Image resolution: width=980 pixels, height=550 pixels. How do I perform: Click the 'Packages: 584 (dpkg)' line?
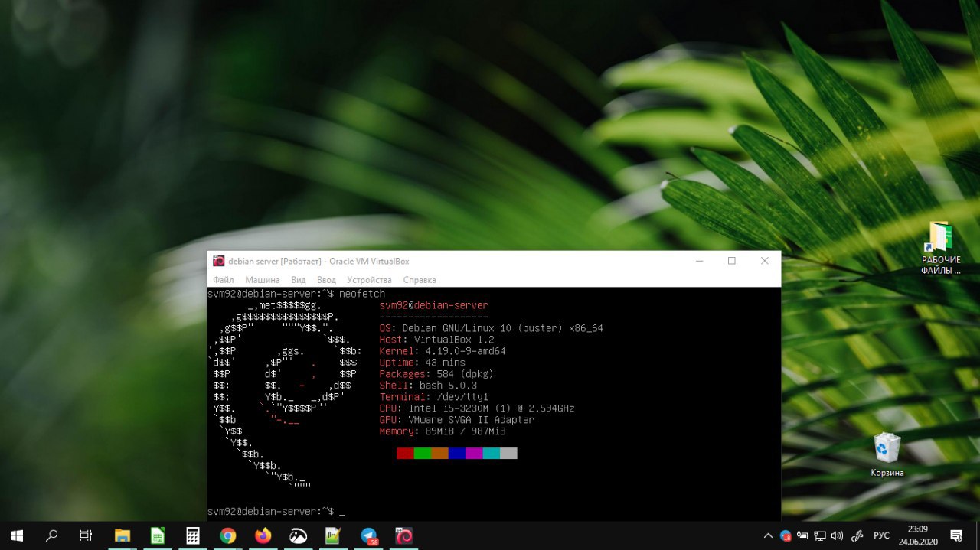click(436, 374)
